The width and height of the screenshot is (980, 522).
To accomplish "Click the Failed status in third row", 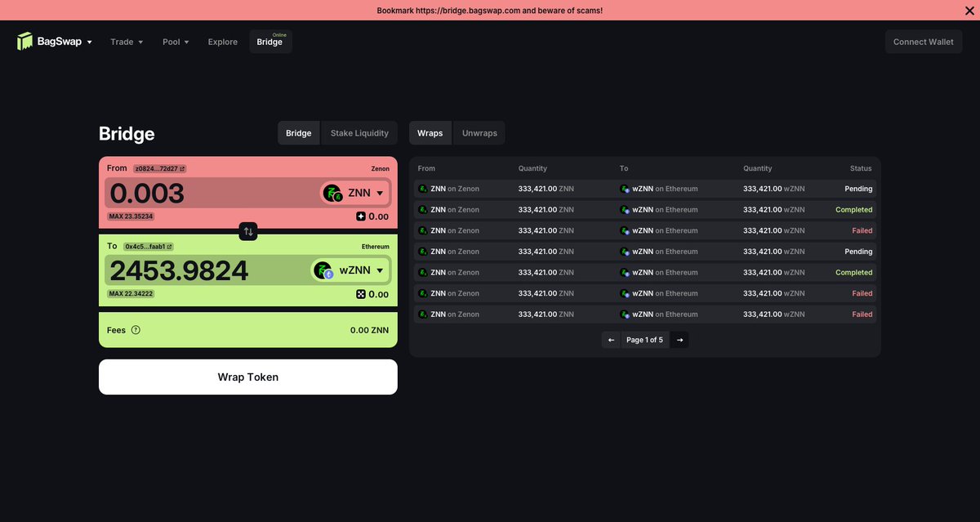I will click(862, 230).
